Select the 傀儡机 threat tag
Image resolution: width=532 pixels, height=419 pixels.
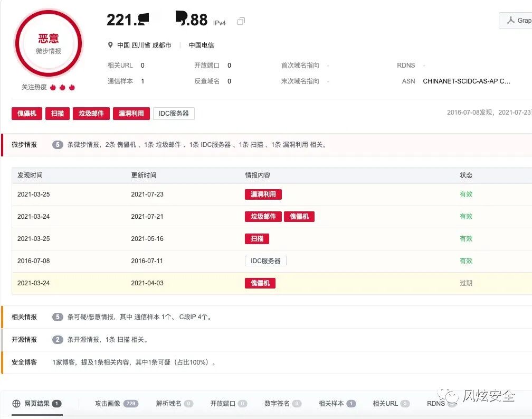point(26,113)
